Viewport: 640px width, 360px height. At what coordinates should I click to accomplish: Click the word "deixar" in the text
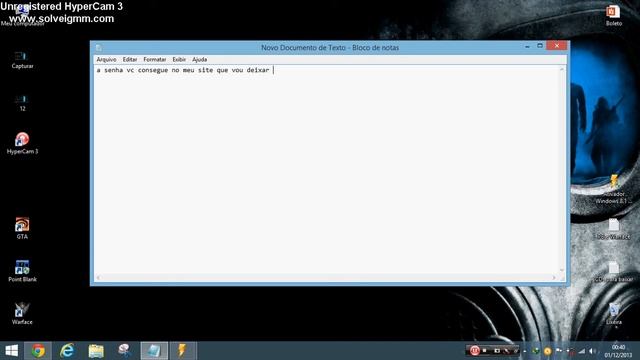click(258, 70)
